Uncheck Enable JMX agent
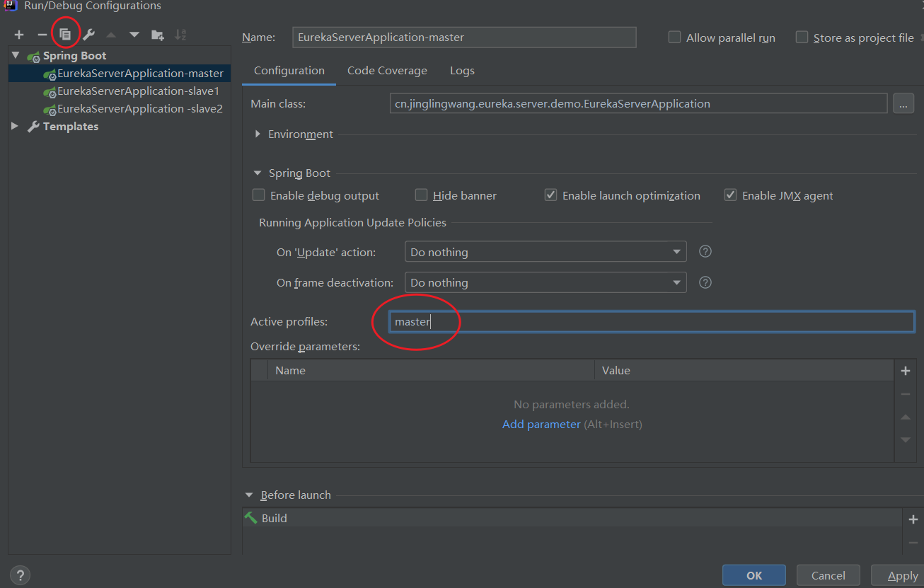Image resolution: width=924 pixels, height=588 pixels. pos(731,195)
